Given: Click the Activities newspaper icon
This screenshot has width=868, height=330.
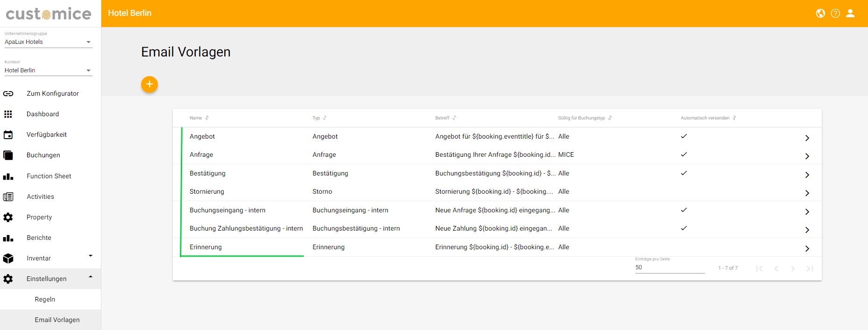Looking at the screenshot, I should [8, 197].
